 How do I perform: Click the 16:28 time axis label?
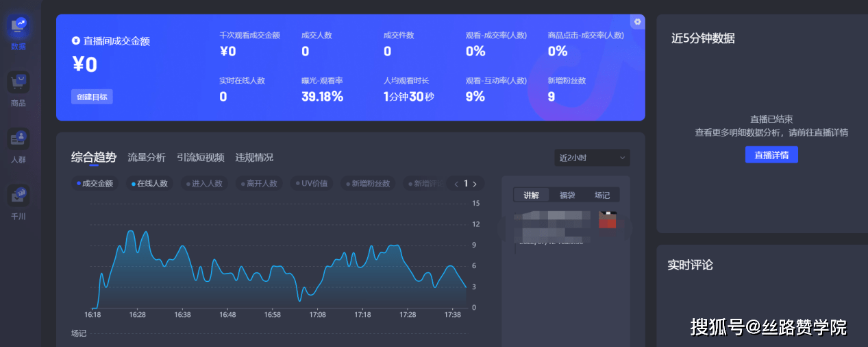tap(138, 315)
